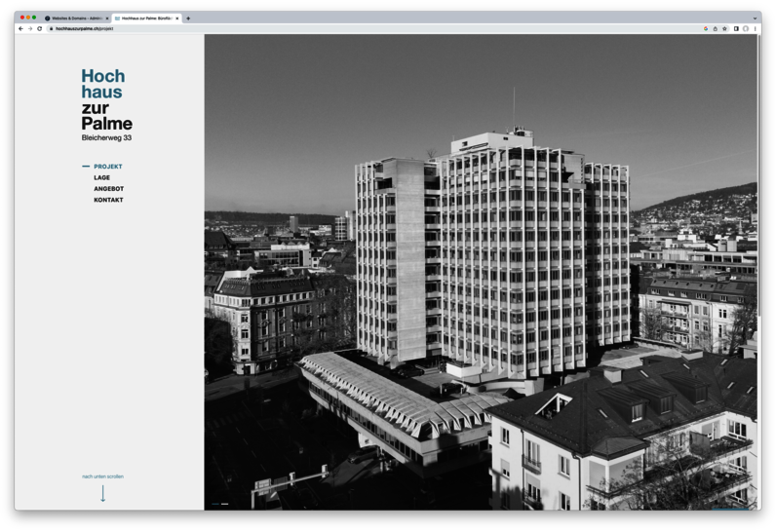
Task: Open a new browser tab
Action: [188, 19]
